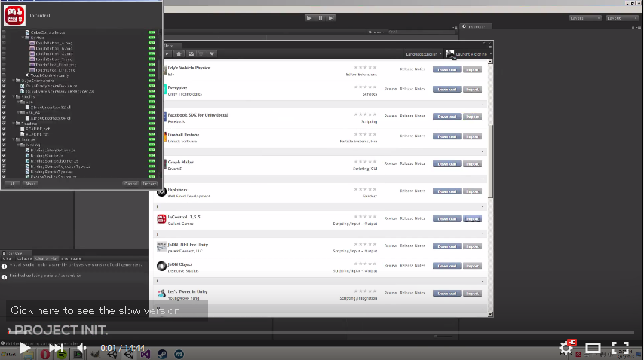This screenshot has width=644, height=360.
Task: Open Release Notes for Everyplay
Action: [412, 89]
